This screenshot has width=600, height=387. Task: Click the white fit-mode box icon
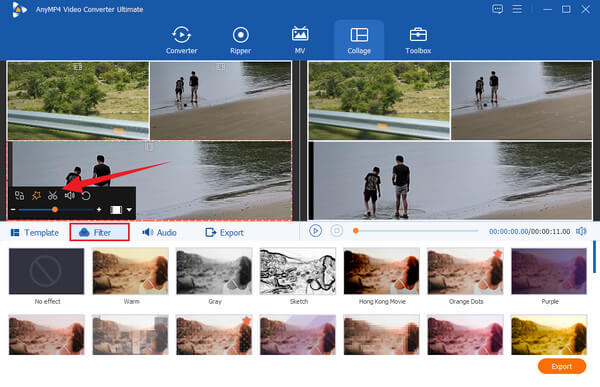click(x=116, y=210)
